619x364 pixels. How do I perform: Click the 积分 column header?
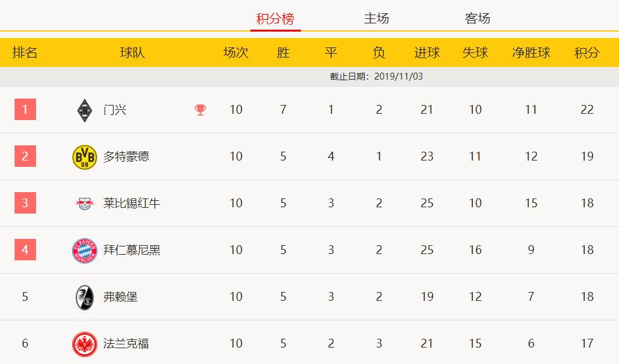(587, 52)
